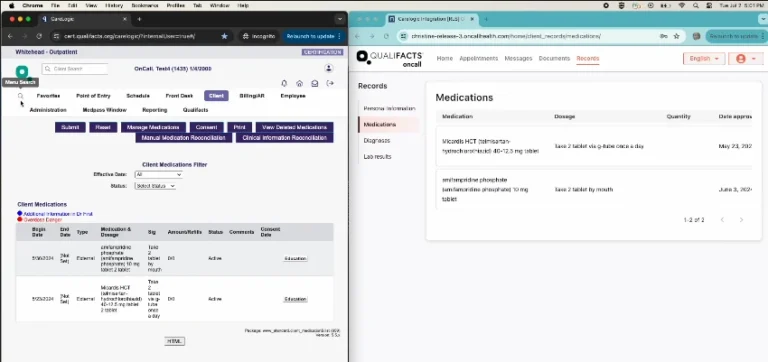
Task: Go back in the CareLogic browser window
Action: click(11, 36)
